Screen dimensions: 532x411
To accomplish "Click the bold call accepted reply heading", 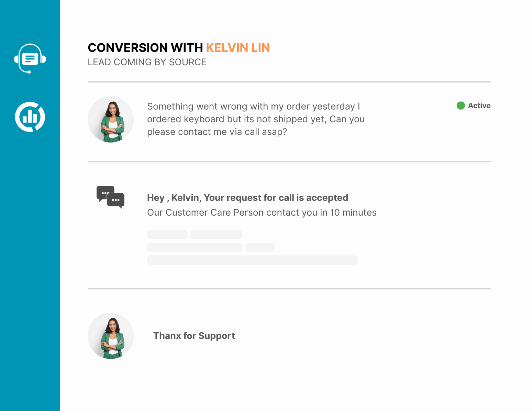I will (x=247, y=198).
